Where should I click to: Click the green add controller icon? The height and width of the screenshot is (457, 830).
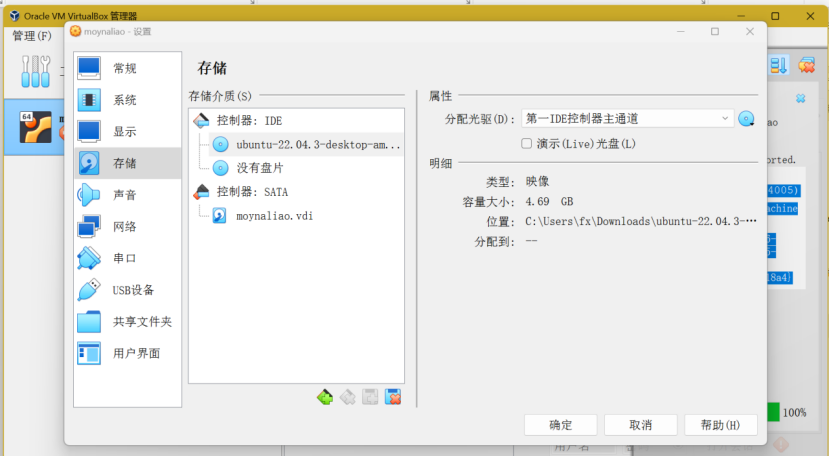(325, 397)
